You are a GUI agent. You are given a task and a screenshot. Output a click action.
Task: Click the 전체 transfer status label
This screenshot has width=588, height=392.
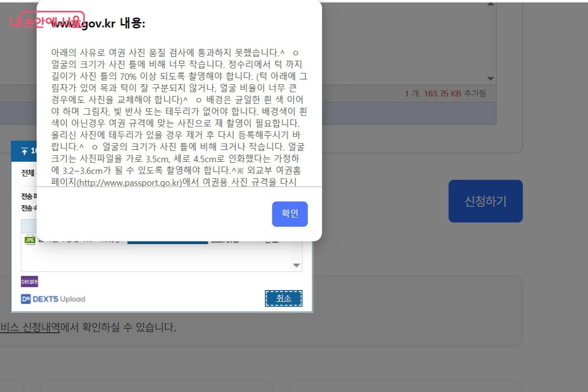pos(24,173)
